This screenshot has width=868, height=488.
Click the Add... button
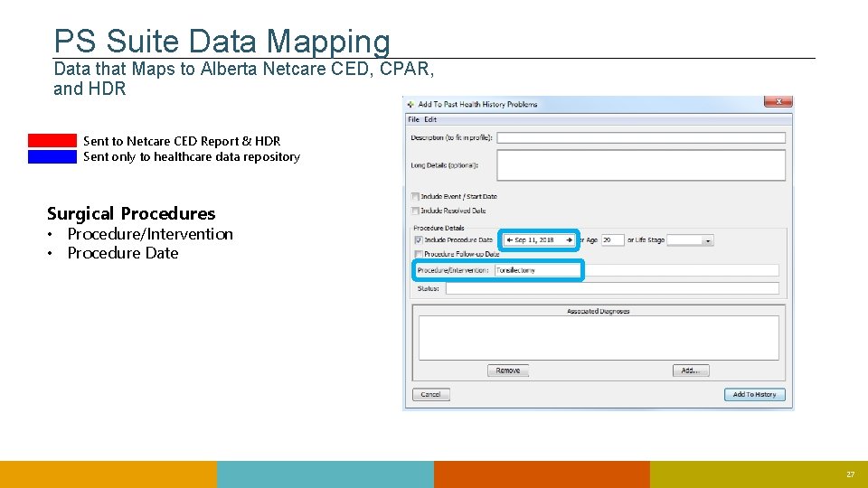pos(690,371)
